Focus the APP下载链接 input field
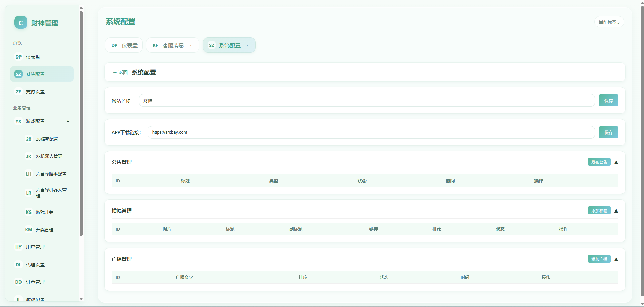This screenshot has width=644, height=307. click(371, 132)
